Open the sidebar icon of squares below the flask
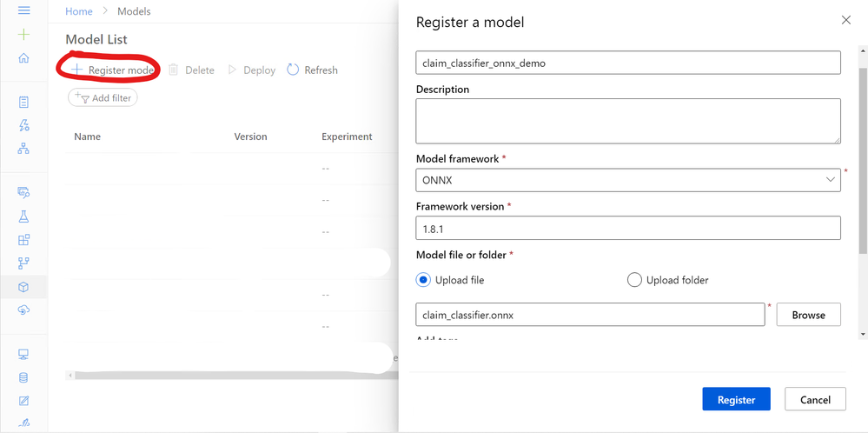Image resolution: width=868 pixels, height=433 pixels. coord(23,240)
